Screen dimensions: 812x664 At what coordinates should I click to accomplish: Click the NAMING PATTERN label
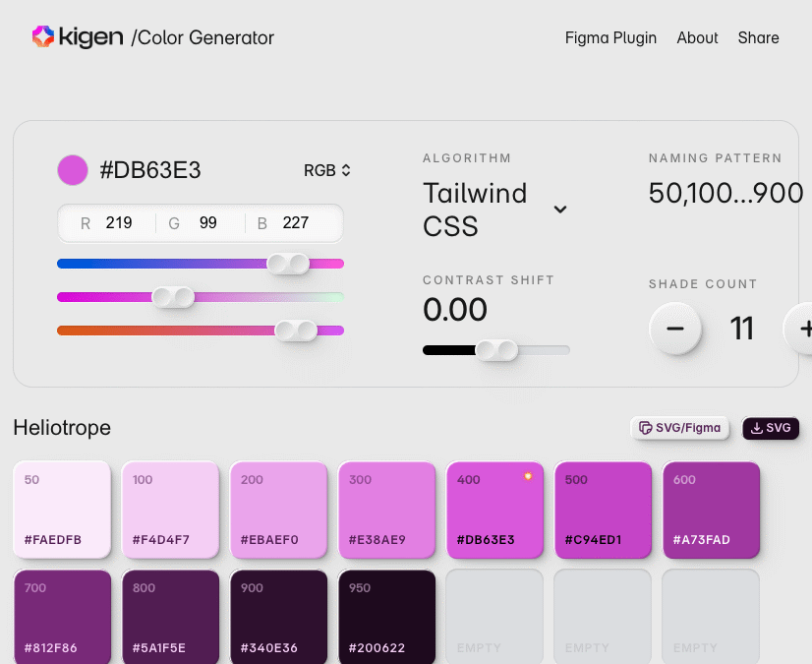[715, 158]
